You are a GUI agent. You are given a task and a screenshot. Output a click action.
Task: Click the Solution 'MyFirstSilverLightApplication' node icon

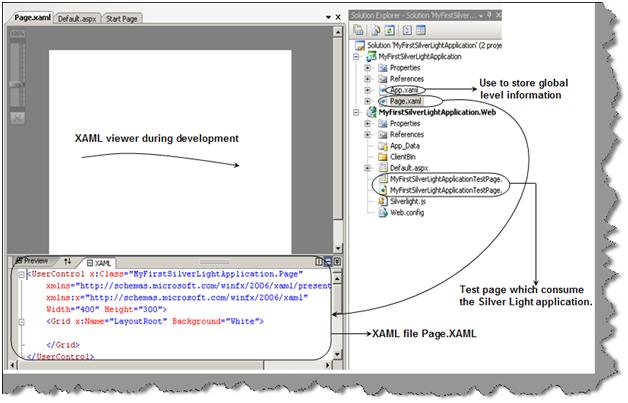coord(360,45)
